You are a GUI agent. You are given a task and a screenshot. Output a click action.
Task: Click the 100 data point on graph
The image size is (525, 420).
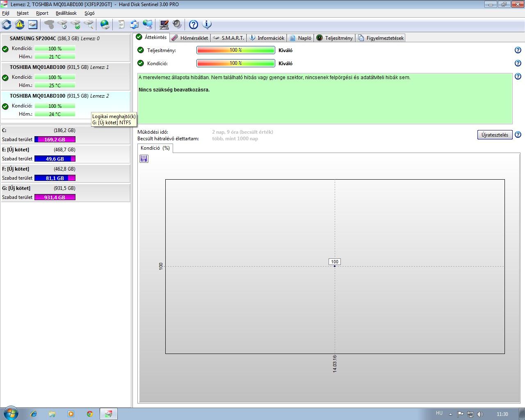pos(335,266)
